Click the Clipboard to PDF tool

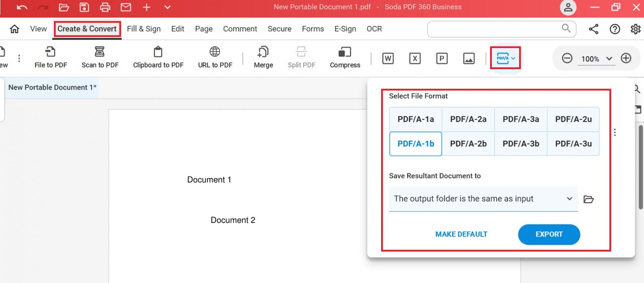click(158, 57)
